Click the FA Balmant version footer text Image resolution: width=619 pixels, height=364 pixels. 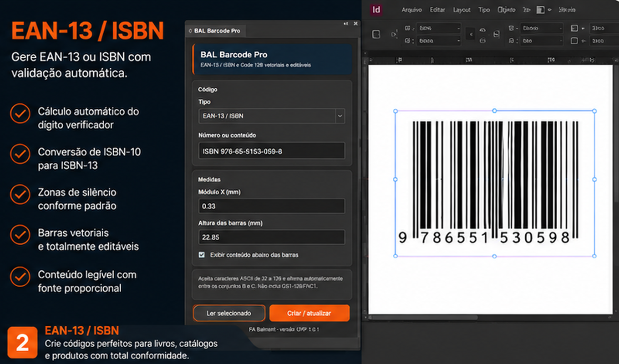tap(284, 329)
